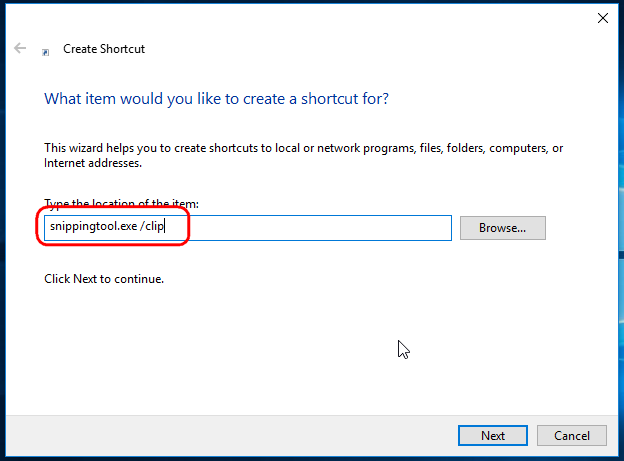
Task: Click the Create Shortcut window title text
Action: pos(104,49)
